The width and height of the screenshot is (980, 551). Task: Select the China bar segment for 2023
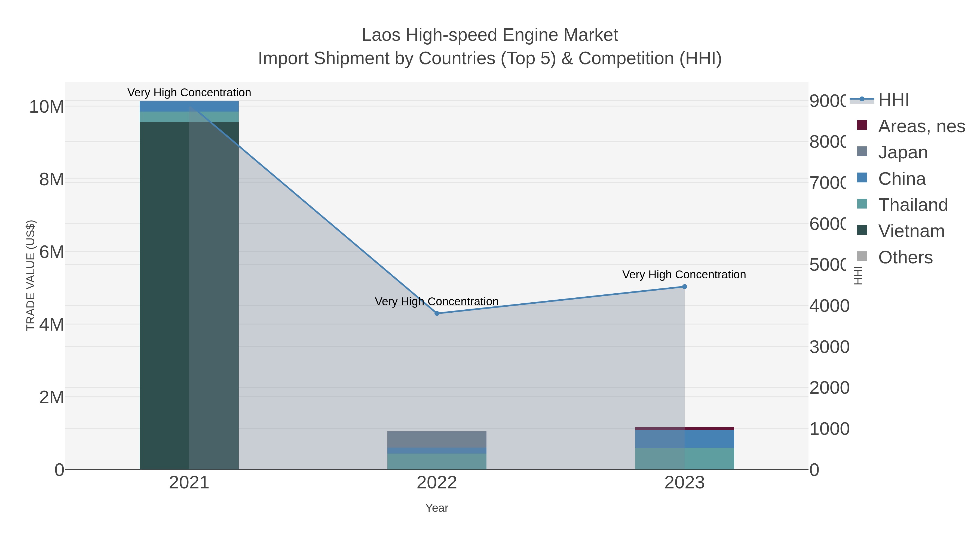tap(684, 439)
